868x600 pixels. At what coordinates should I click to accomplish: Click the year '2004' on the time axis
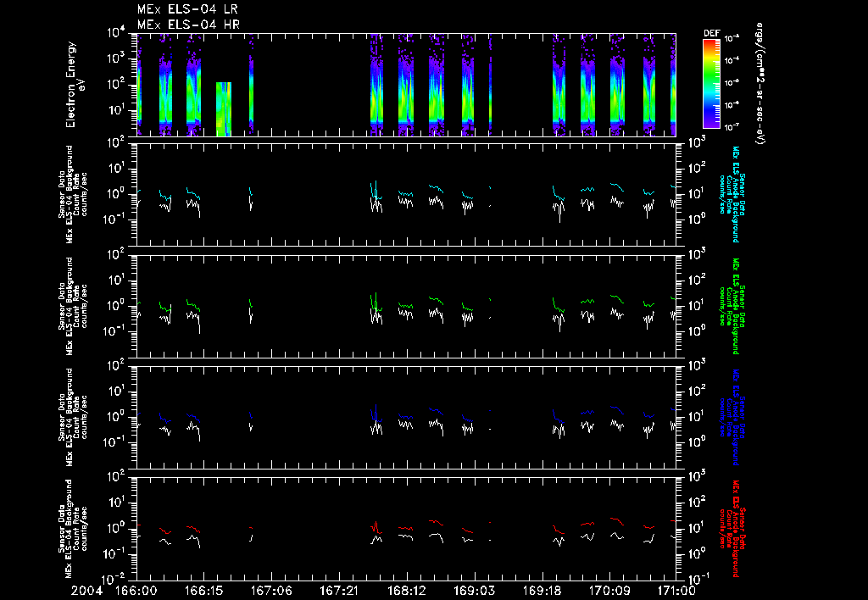86,592
